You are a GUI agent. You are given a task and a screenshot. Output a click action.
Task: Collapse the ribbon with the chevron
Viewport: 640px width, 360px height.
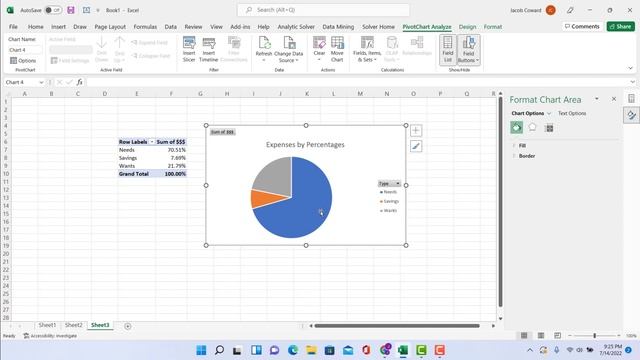coord(630,68)
